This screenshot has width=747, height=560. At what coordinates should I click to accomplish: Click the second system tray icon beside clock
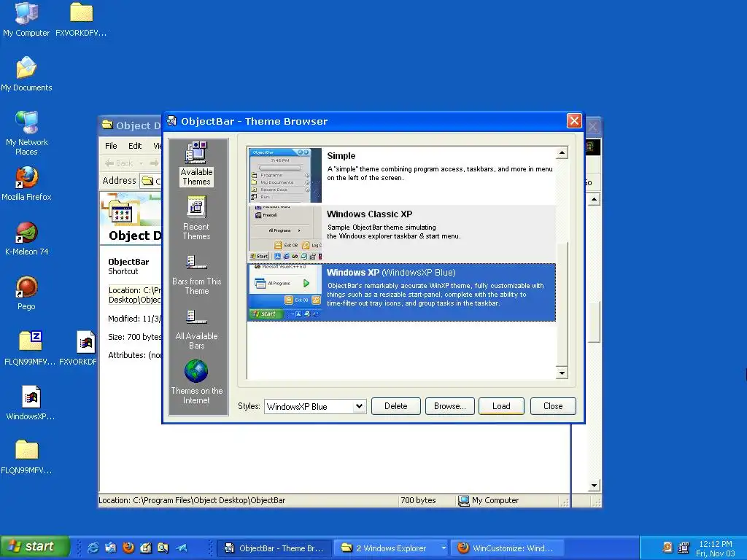point(684,548)
